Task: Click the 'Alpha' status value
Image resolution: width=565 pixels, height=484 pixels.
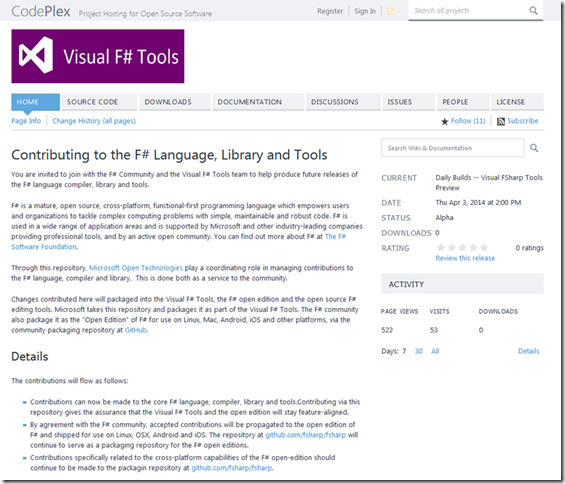Action: 444,218
